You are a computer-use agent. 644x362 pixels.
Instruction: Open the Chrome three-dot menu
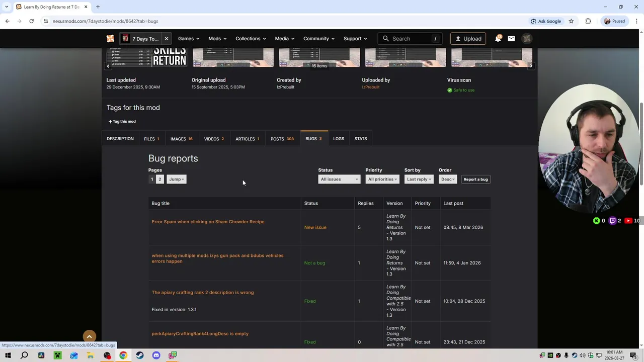point(636,21)
